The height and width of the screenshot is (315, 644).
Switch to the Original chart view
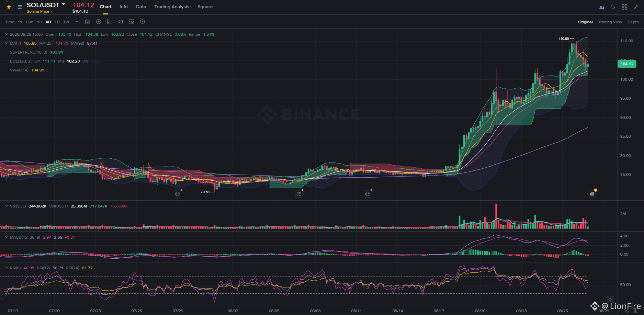(585, 22)
